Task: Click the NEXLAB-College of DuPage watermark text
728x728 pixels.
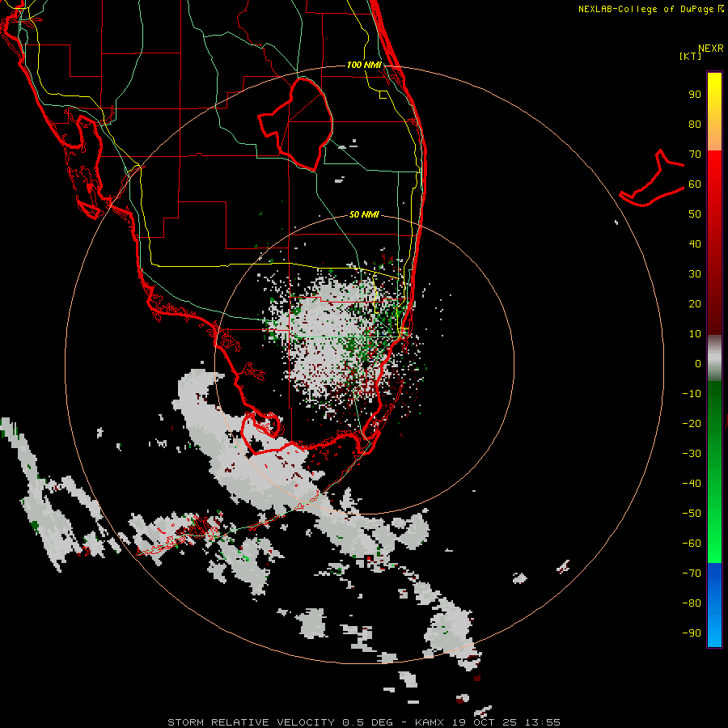Action: point(645,9)
